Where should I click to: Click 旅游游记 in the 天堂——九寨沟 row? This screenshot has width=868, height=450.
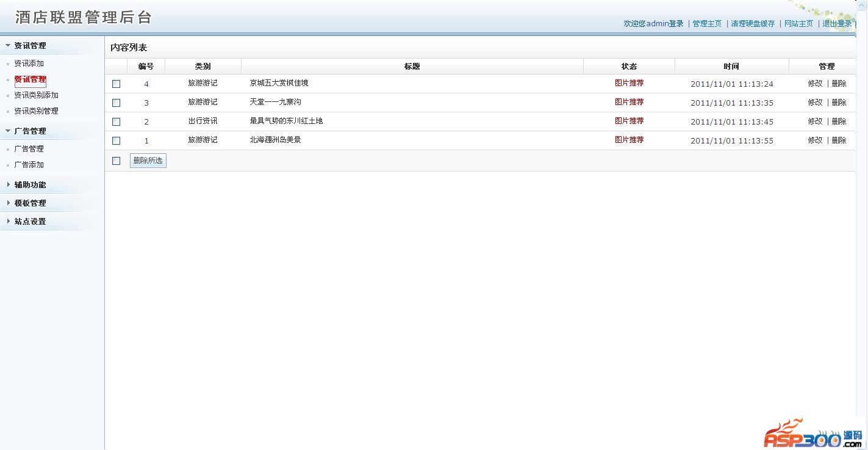(203, 102)
